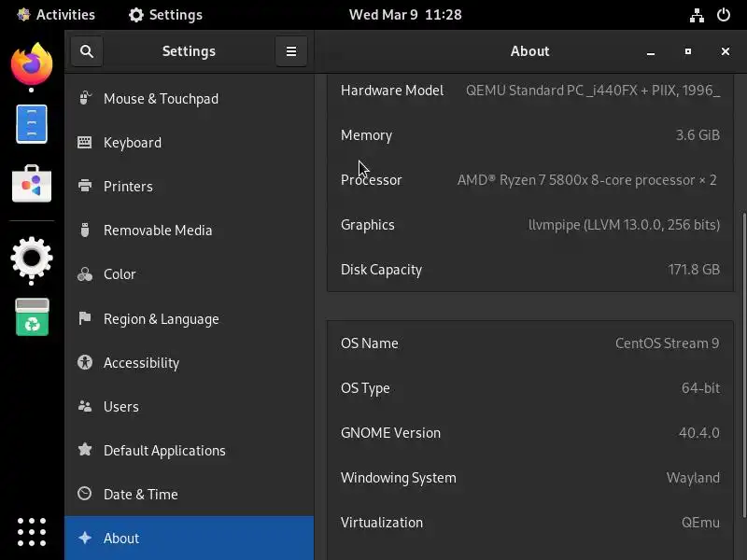Select Default Applications in sidebar
The height and width of the screenshot is (560, 747).
(x=164, y=451)
